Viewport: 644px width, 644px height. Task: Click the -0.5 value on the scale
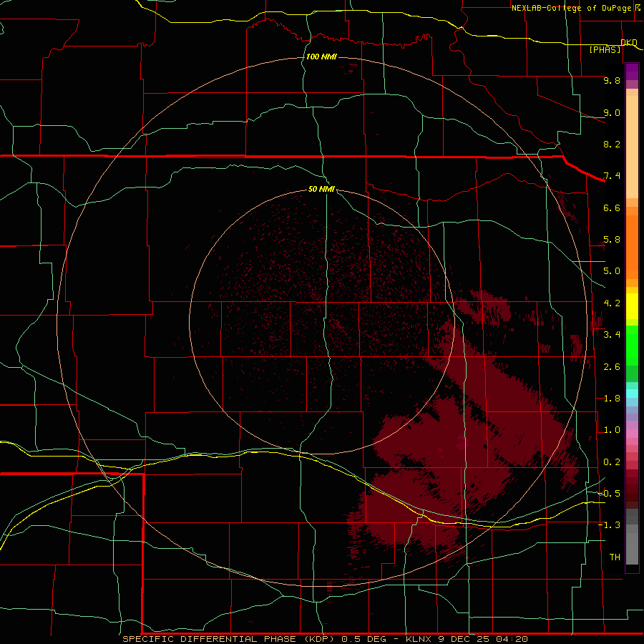(x=609, y=493)
